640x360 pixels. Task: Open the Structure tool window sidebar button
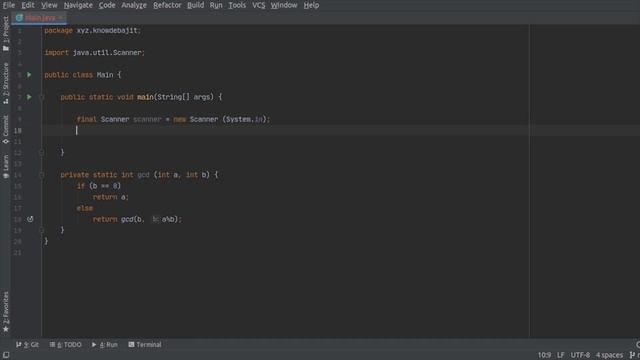[x=6, y=83]
